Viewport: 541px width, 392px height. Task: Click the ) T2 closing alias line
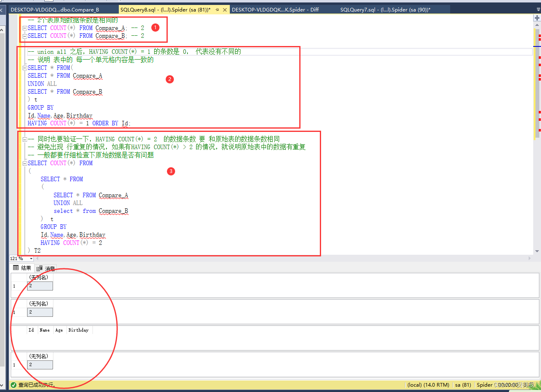pos(34,251)
